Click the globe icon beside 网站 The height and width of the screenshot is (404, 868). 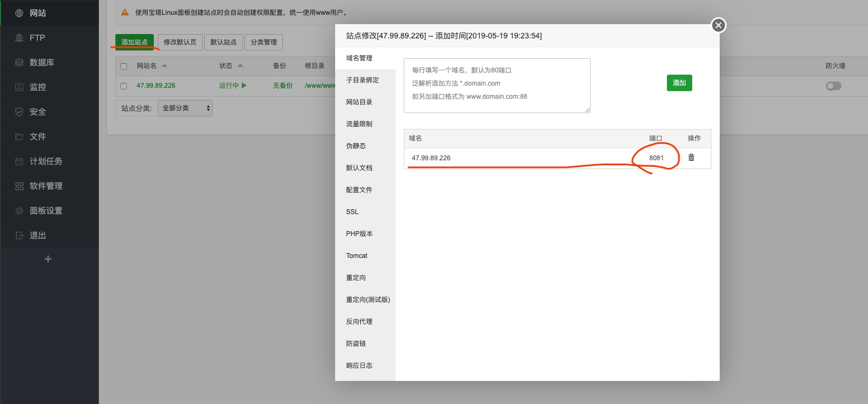pos(19,13)
